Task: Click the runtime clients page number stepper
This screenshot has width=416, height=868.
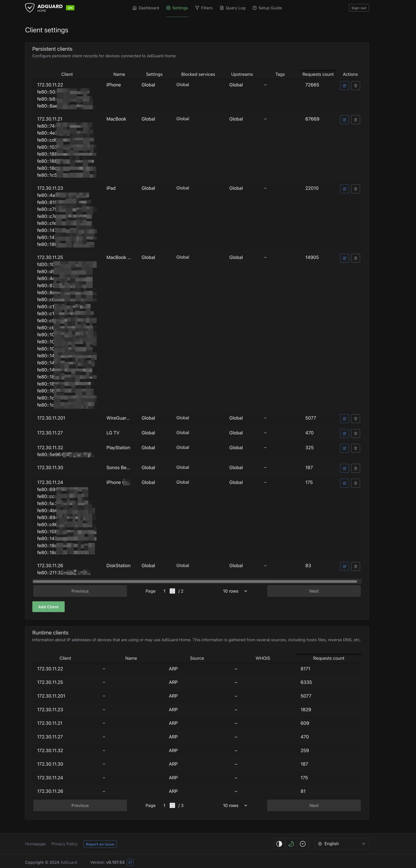Action: point(172,805)
